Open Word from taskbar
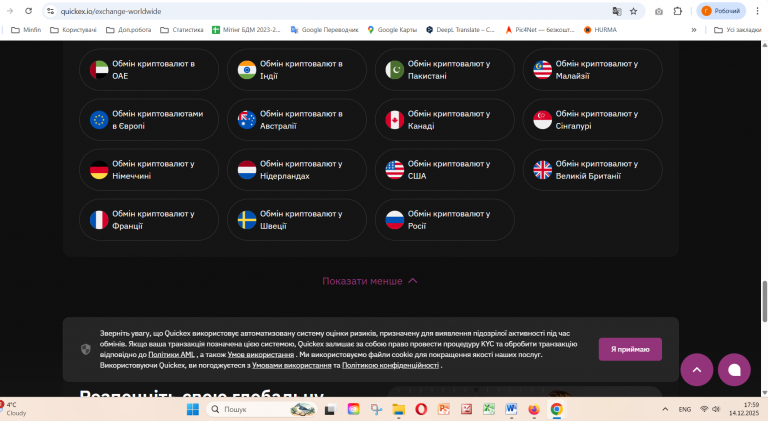Viewport: 768px width, 421px height. [511, 409]
